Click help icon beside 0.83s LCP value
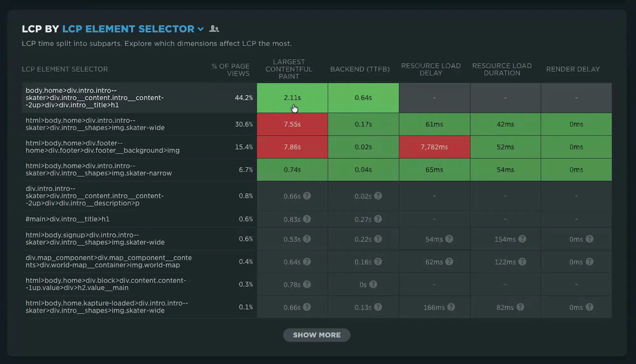The height and width of the screenshot is (364, 636). pos(307,219)
